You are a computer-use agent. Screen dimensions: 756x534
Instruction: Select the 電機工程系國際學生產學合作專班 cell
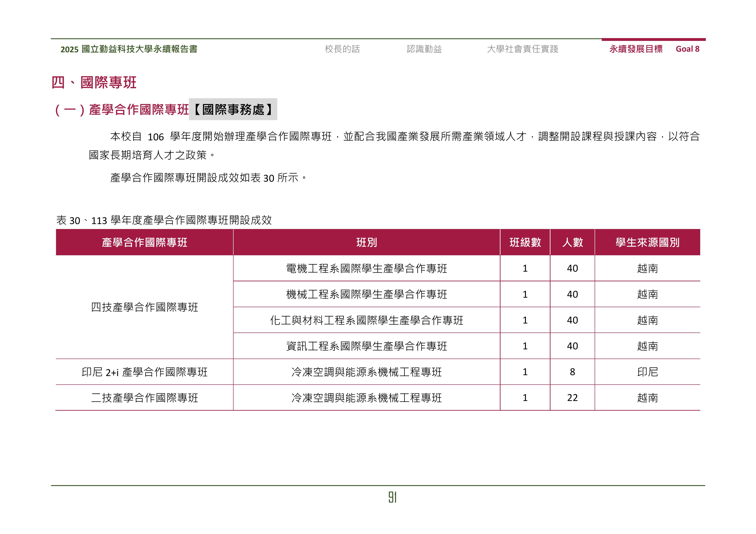pos(366,268)
